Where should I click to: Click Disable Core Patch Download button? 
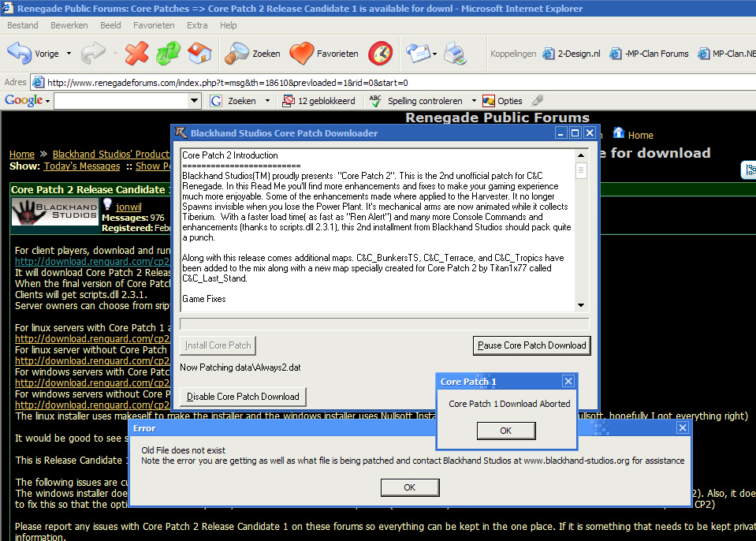pos(243,397)
